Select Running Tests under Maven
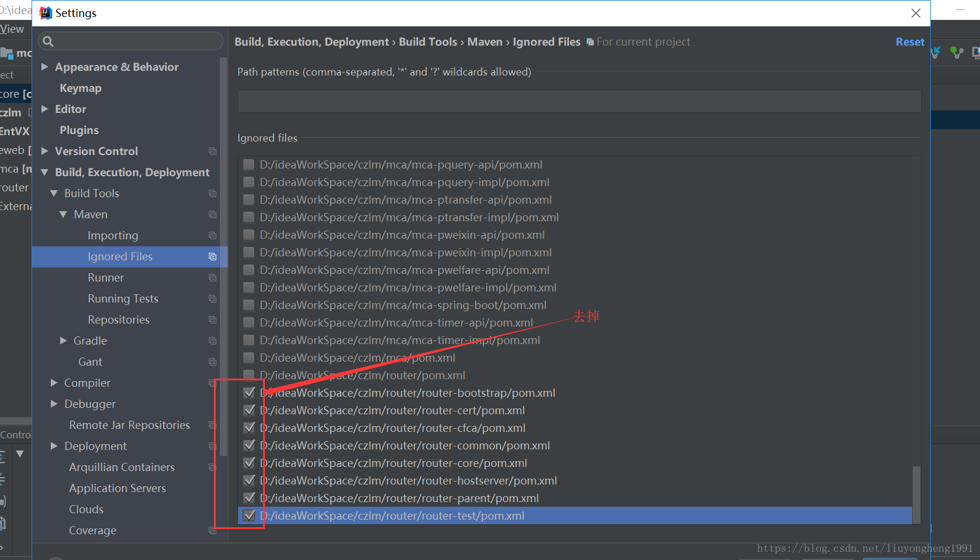This screenshot has height=560, width=980. (x=123, y=298)
